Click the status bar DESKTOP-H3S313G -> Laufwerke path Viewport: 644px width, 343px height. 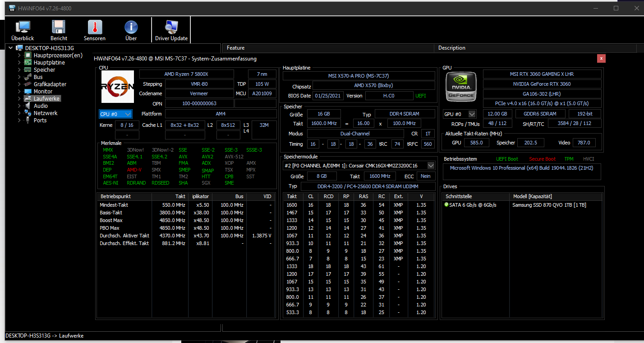pyautogui.click(x=44, y=336)
